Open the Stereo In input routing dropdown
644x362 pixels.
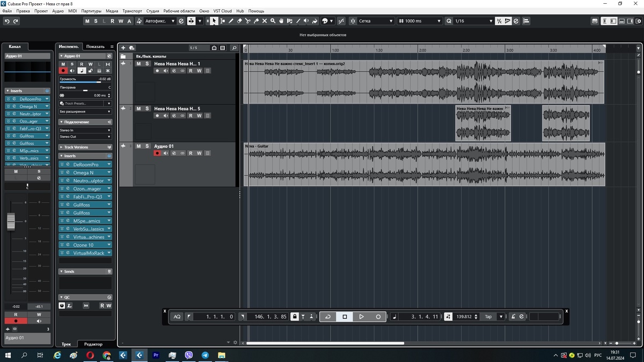click(x=85, y=130)
